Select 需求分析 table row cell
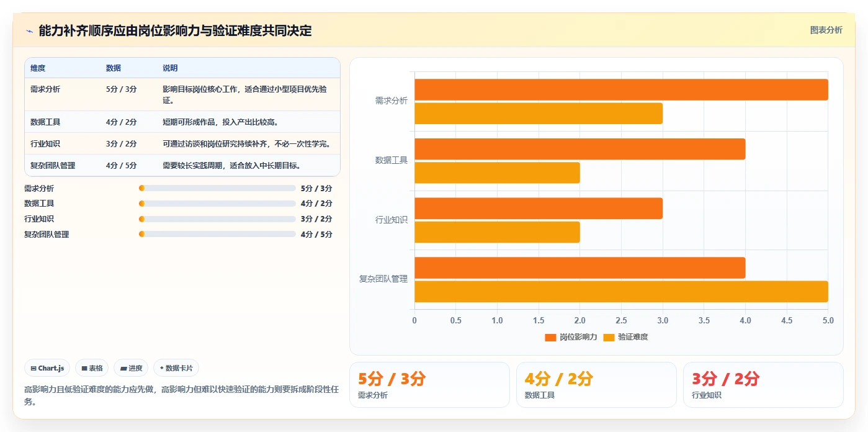The height and width of the screenshot is (432, 868). click(x=45, y=89)
